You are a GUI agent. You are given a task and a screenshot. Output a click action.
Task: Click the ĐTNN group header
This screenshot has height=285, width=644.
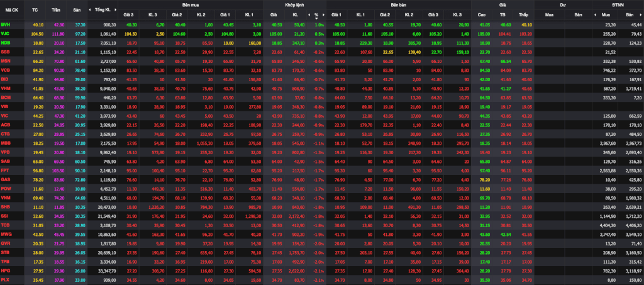tap(618, 4)
